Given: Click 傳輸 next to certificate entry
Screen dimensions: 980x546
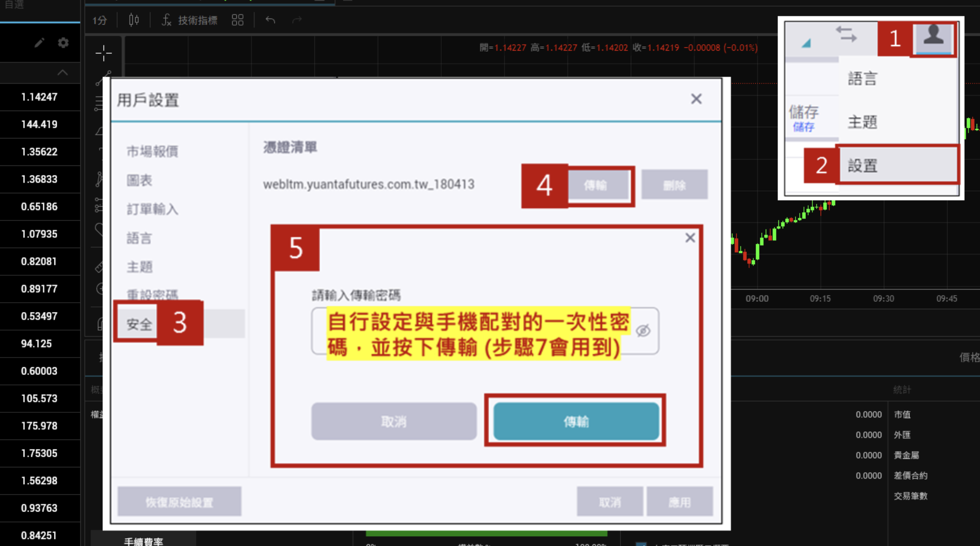Looking at the screenshot, I should click(x=599, y=185).
